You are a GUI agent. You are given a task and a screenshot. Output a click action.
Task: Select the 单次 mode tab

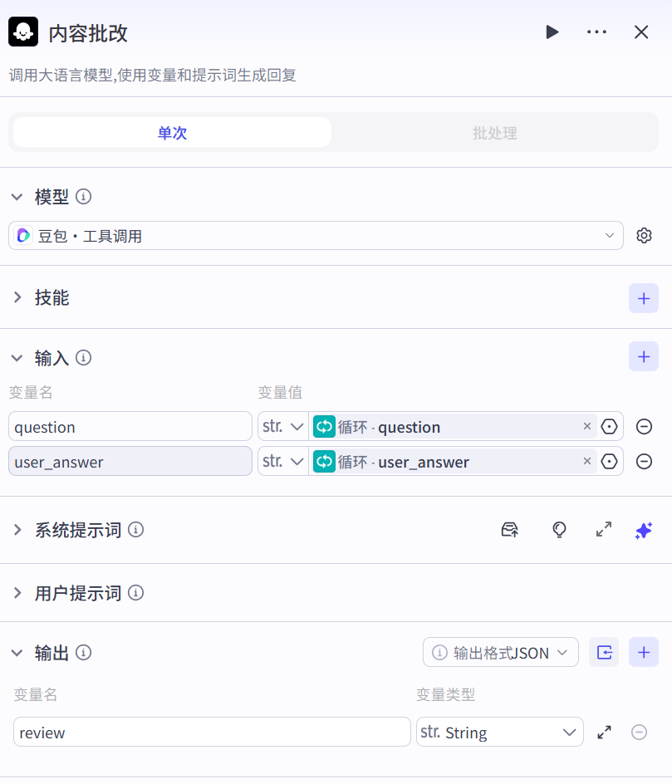(x=173, y=133)
